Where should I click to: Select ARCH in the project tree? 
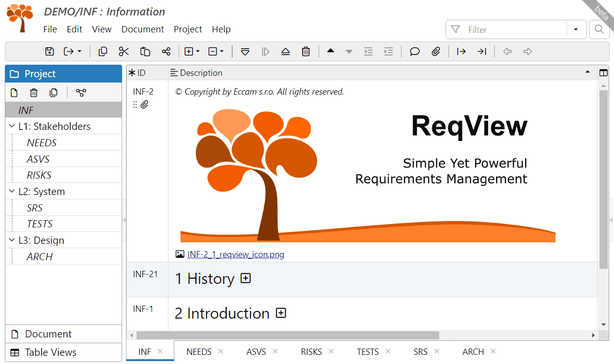point(63,257)
